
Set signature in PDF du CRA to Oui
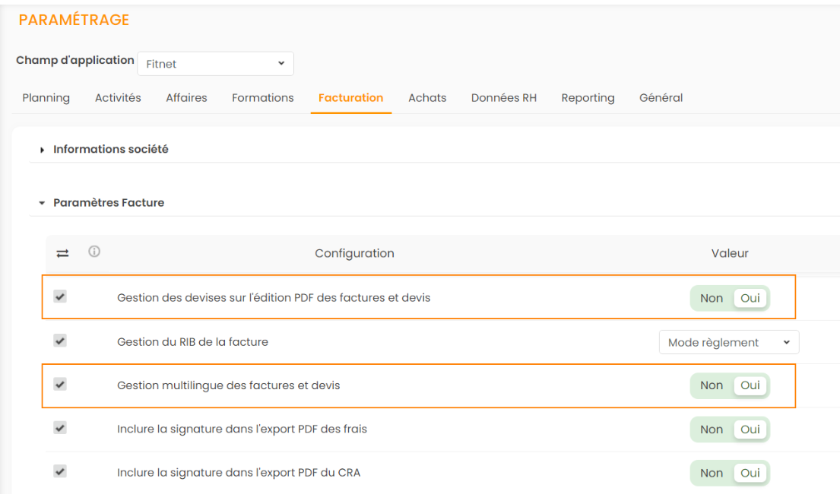750,473
